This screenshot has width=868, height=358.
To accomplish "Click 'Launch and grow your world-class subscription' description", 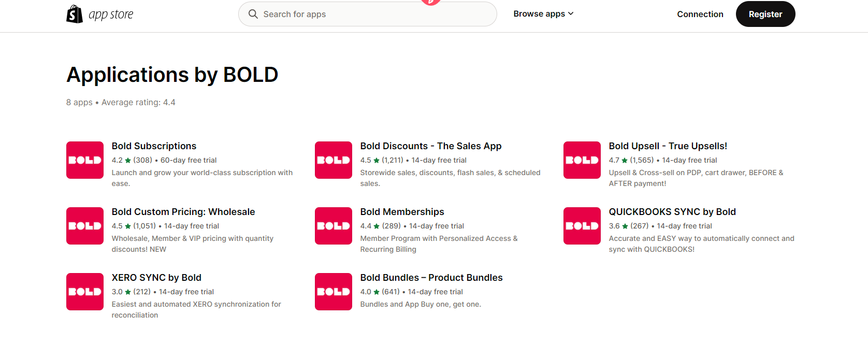I will tap(202, 178).
